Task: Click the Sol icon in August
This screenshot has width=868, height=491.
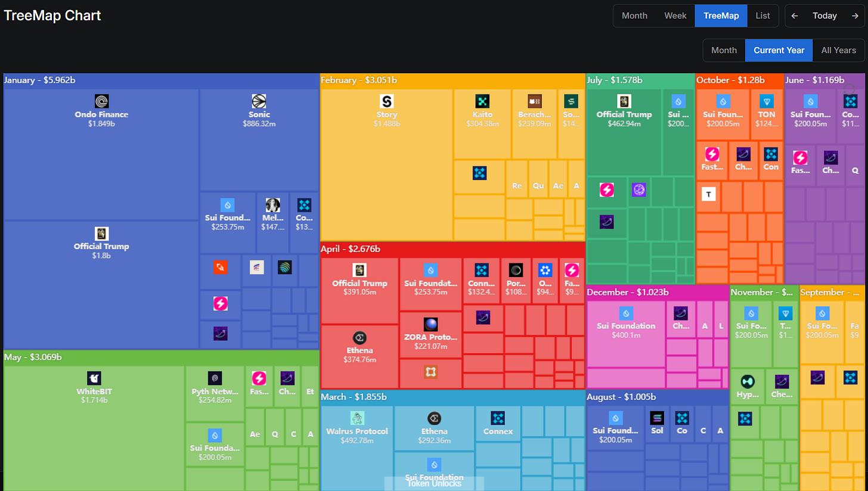Action: 657,418
